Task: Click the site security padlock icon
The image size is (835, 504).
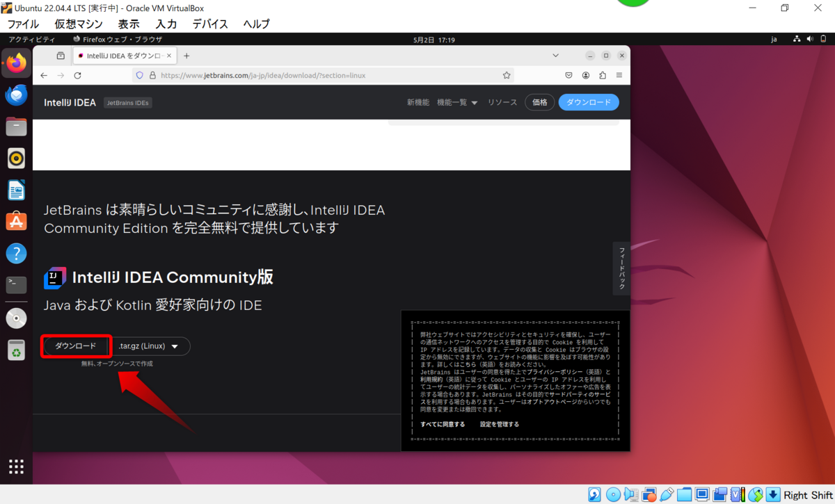Action: point(152,75)
